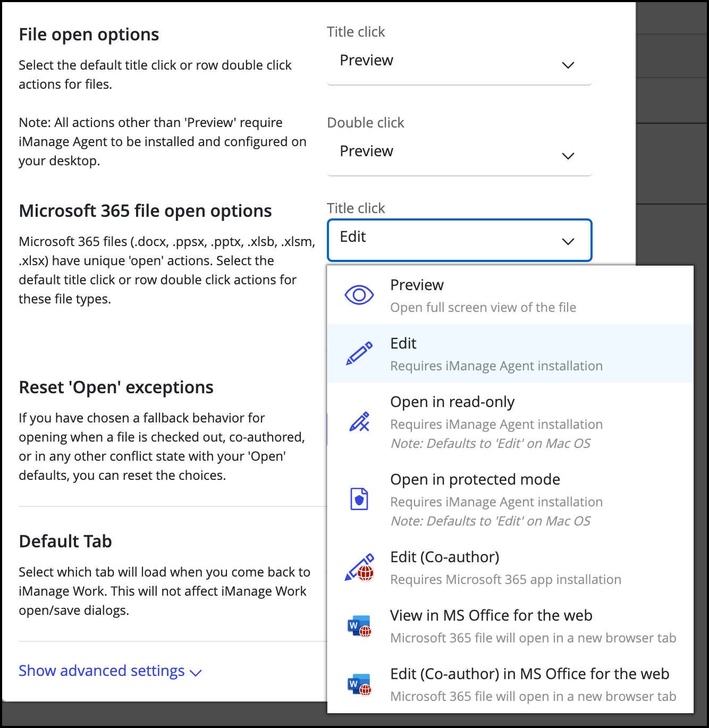Click the chevron on the Edit dropdown

point(568,240)
